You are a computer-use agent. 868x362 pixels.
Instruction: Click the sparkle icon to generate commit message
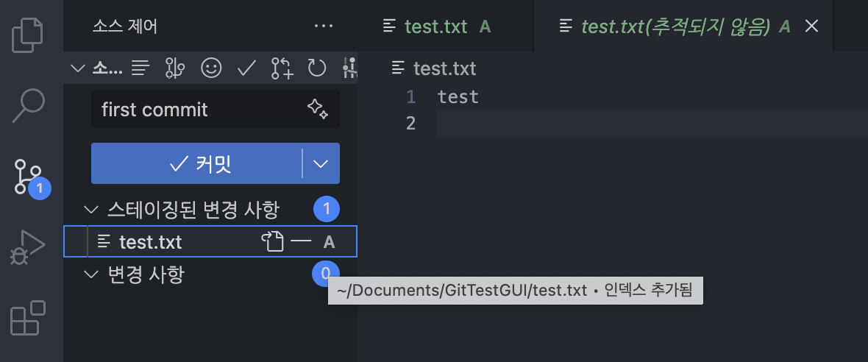tap(317, 110)
